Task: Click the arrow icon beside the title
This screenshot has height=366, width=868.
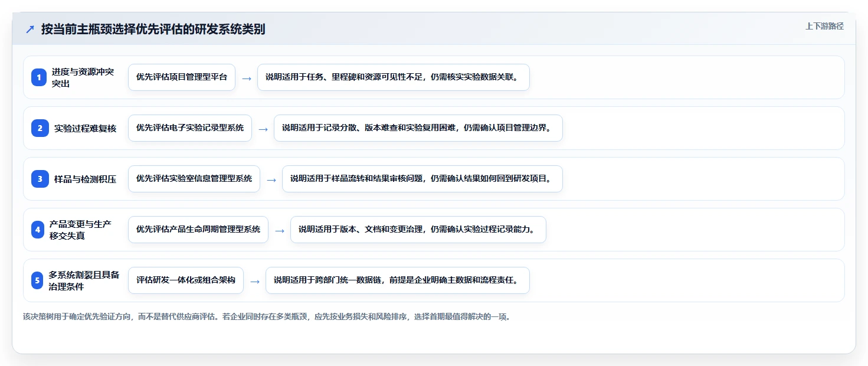Action: click(30, 30)
